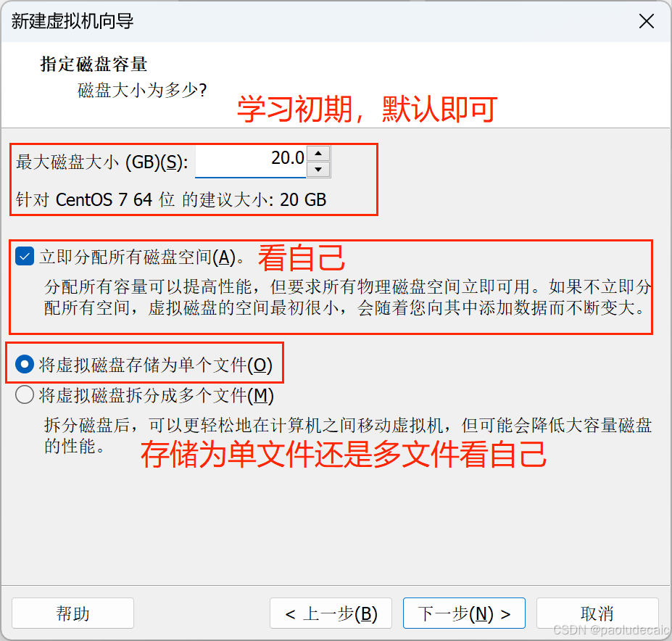Image resolution: width=672 pixels, height=641 pixels.
Task: Click the up arrow of the disk size spinner
Action: pyautogui.click(x=318, y=154)
